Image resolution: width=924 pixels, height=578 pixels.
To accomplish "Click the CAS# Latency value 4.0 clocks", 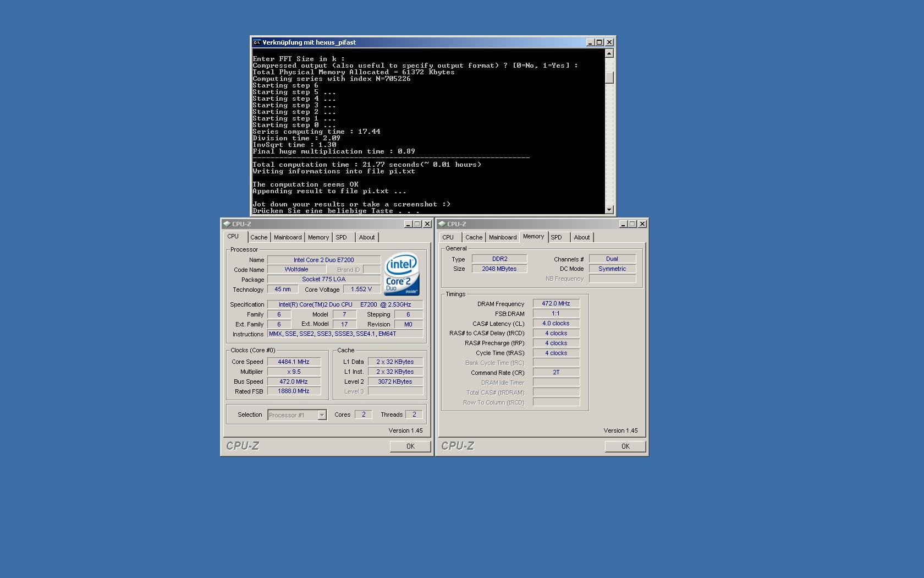I will tap(556, 323).
